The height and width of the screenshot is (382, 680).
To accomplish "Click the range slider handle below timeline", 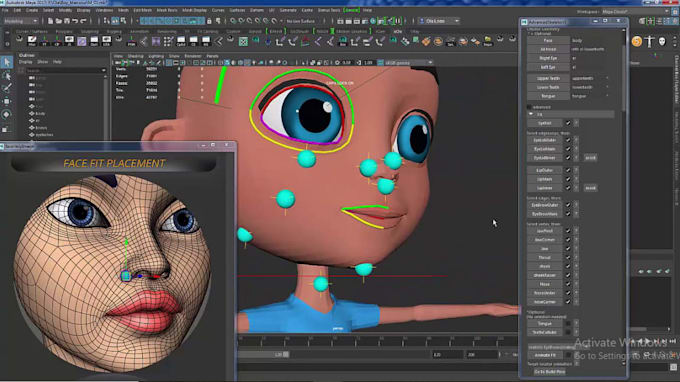I will pyautogui.click(x=286, y=355).
